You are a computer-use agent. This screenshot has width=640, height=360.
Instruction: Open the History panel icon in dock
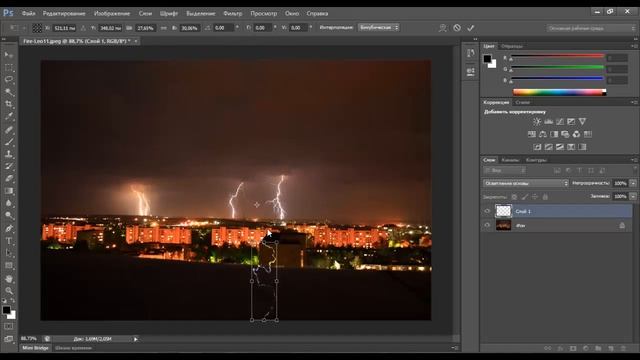pos(471,53)
